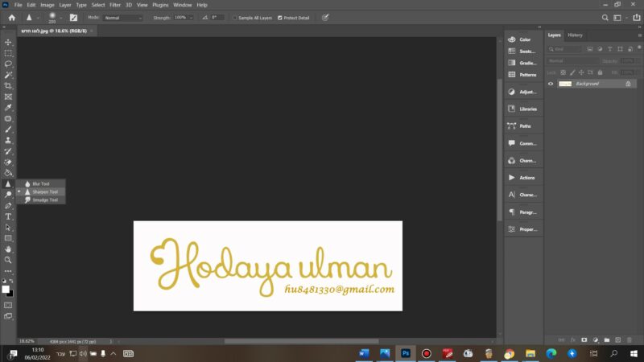Expand the brush preset picker arrow
Viewport: 644px width, 362px height.
(x=62, y=17)
